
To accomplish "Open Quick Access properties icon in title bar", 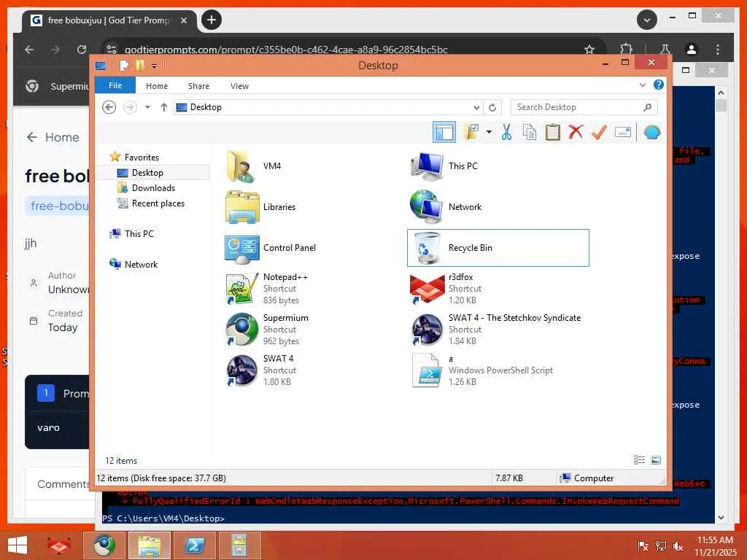I will pyautogui.click(x=124, y=65).
